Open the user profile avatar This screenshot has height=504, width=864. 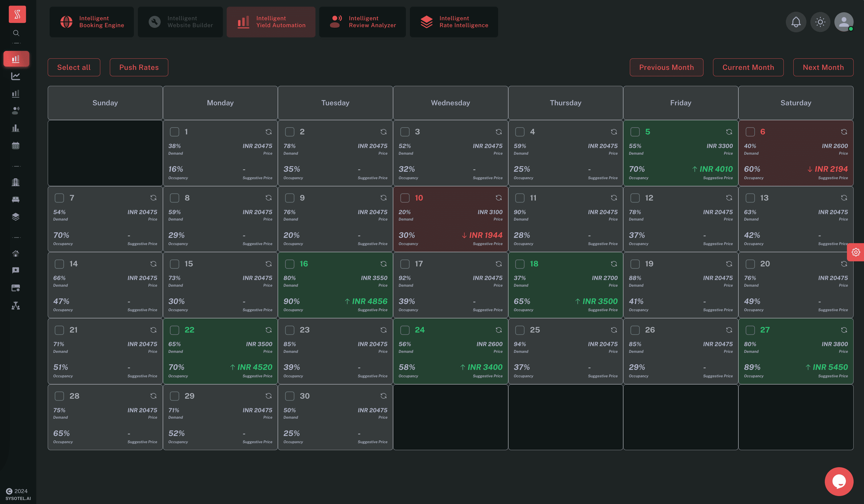pyautogui.click(x=844, y=22)
